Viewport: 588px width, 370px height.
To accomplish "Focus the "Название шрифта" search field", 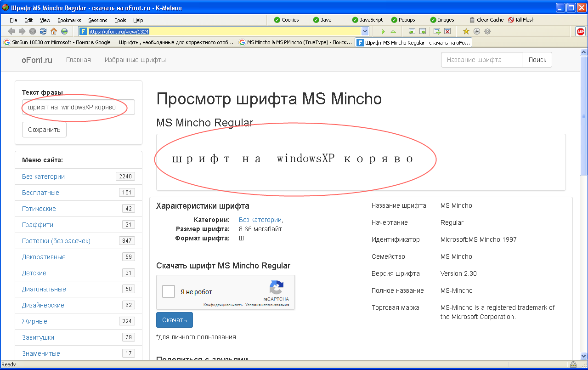I will coord(482,60).
